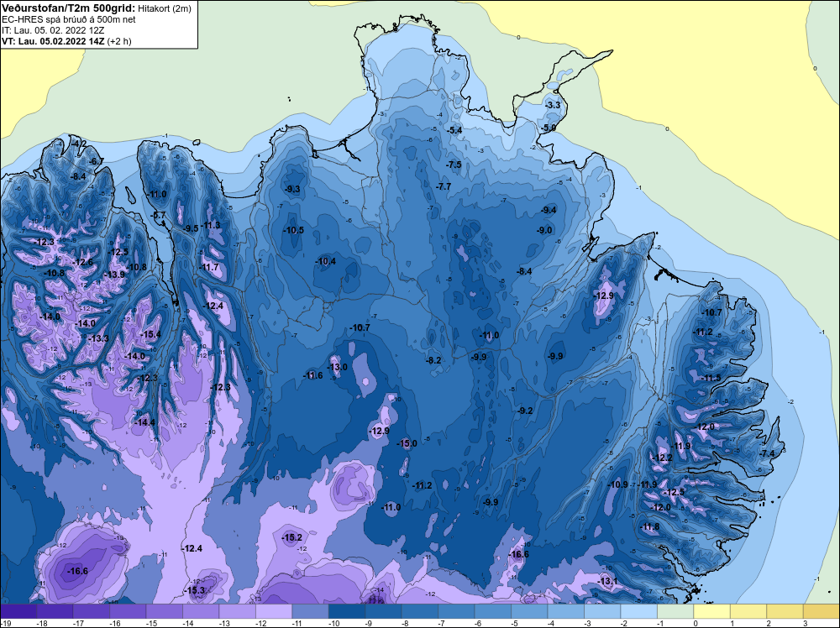Screen dimensions: 840x628
Task: Pick the pale green swatch between -1 and 0
Action: click(x=676, y=611)
